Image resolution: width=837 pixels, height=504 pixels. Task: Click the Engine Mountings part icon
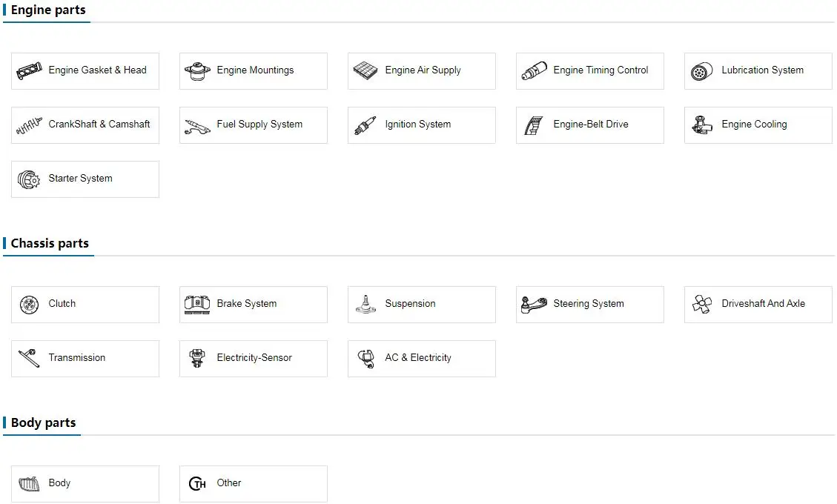coord(197,71)
